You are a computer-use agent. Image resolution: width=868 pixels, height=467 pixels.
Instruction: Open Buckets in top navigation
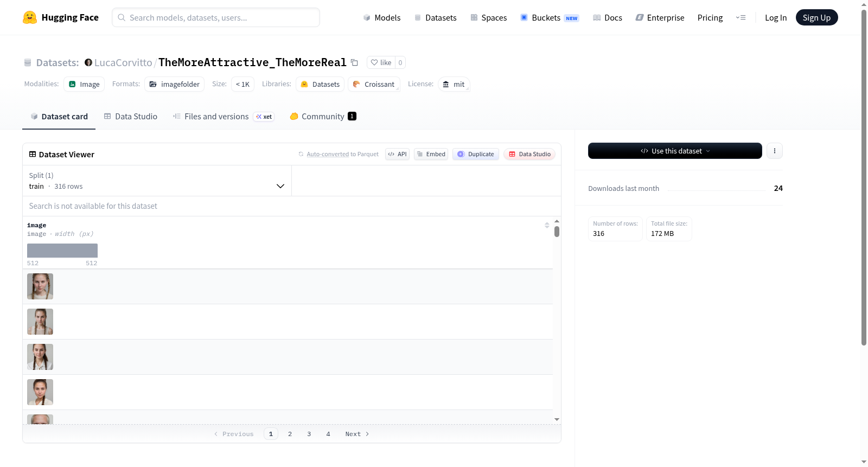pyautogui.click(x=550, y=17)
